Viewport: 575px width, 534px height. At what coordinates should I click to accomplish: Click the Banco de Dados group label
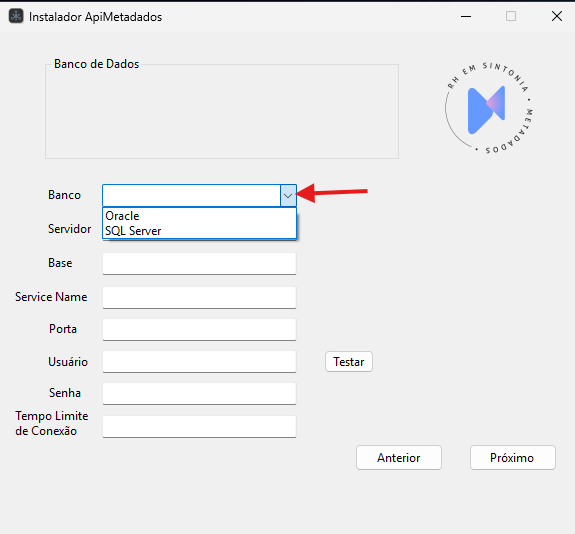96,64
